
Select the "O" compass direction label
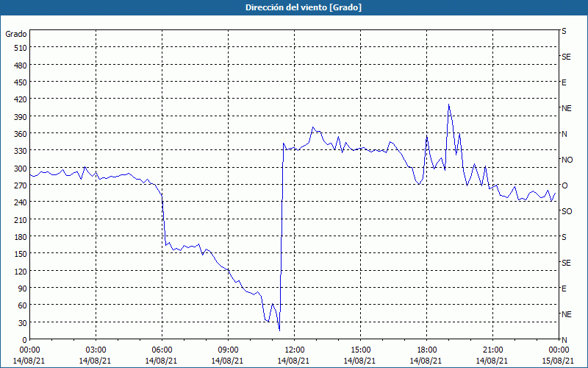point(564,185)
